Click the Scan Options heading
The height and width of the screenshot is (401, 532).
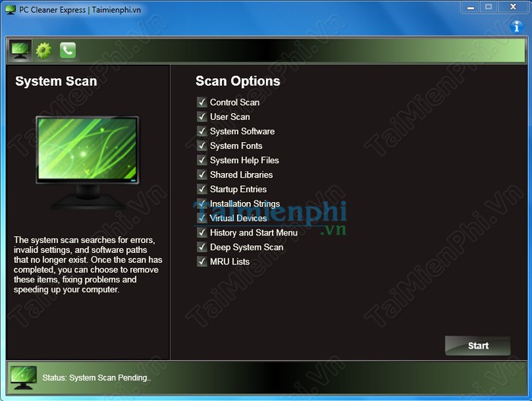[x=238, y=81]
